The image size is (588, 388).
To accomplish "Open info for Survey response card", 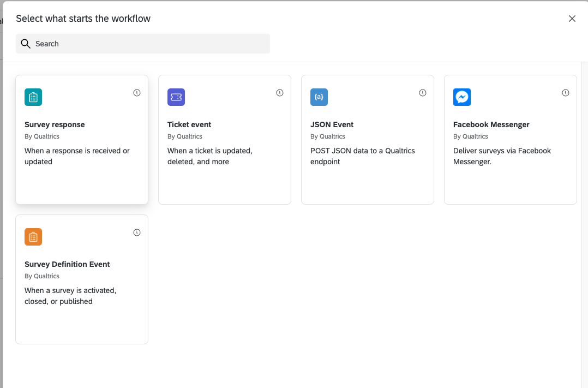I will click(137, 93).
